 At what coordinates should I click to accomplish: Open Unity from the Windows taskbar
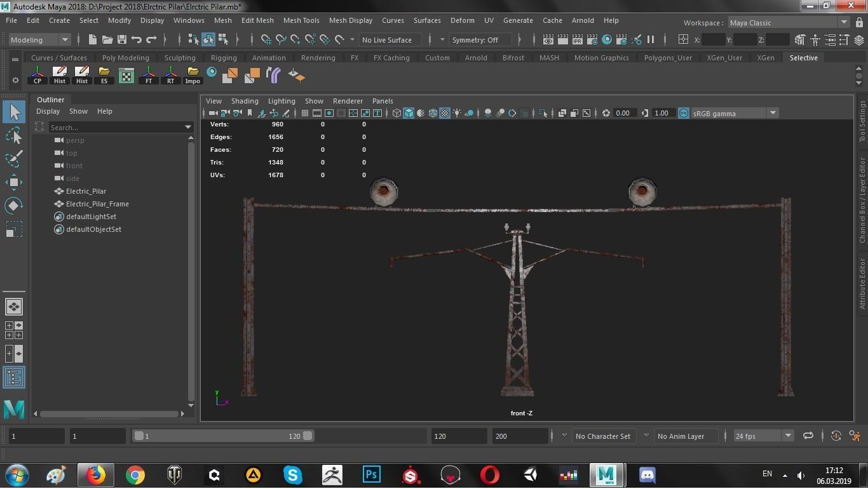(x=530, y=474)
